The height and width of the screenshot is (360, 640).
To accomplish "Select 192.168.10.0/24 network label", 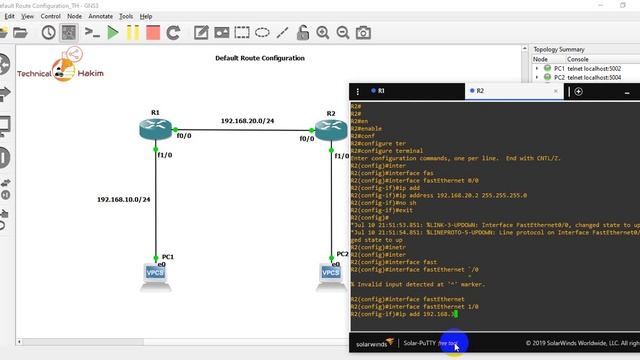I will 124,199.
